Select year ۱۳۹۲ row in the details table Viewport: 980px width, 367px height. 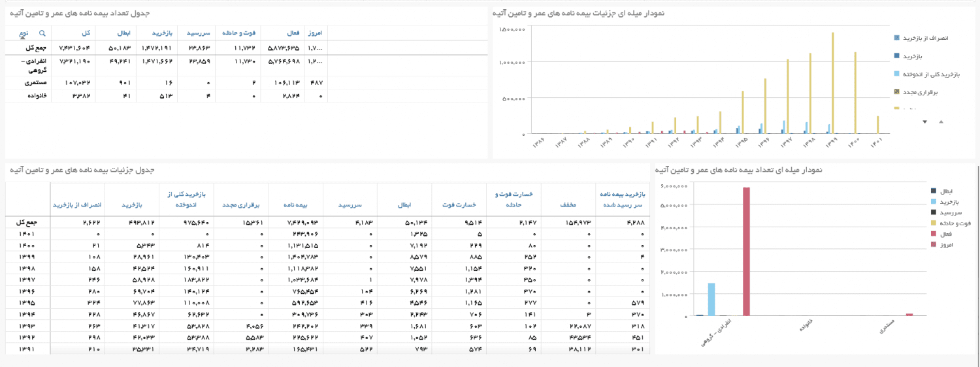328,338
